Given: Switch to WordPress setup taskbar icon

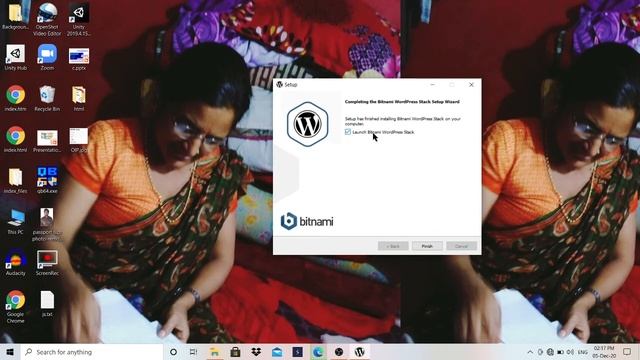Looking at the screenshot, I should pos(360,352).
